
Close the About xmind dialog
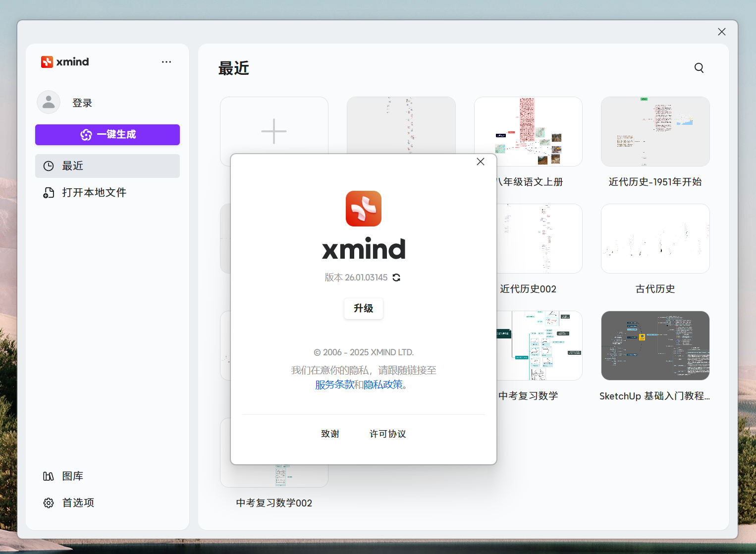pos(480,162)
